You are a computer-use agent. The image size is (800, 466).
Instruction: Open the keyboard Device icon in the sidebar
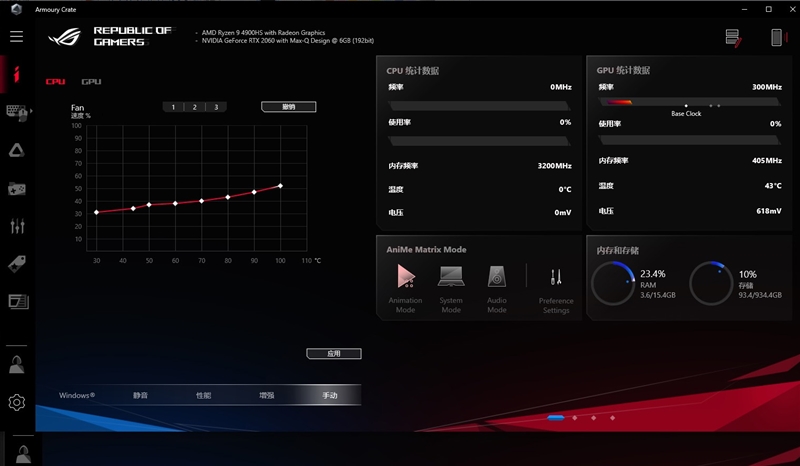pos(17,111)
